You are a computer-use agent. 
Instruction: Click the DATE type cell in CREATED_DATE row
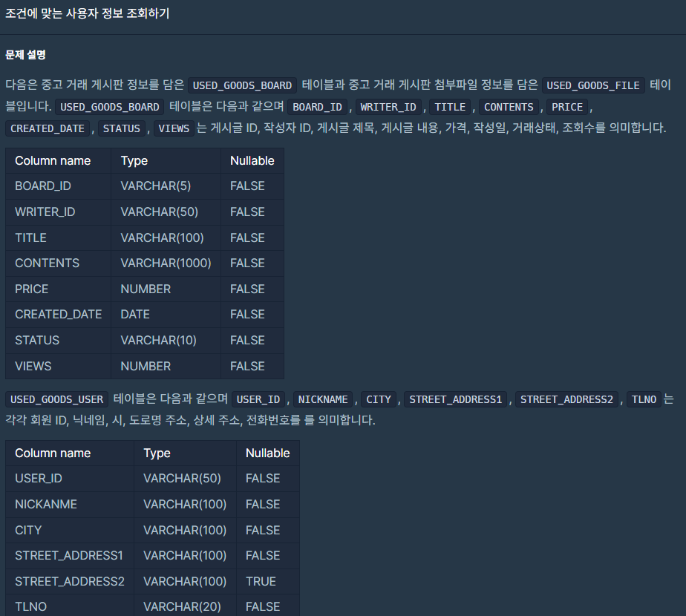166,315
